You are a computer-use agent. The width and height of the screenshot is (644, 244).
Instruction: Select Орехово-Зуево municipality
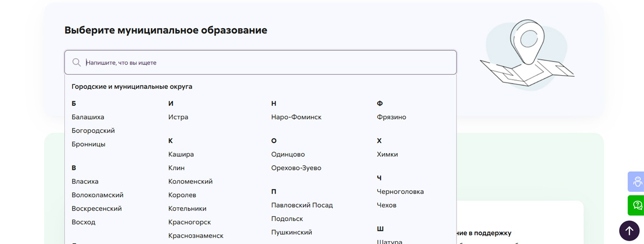pyautogui.click(x=296, y=168)
